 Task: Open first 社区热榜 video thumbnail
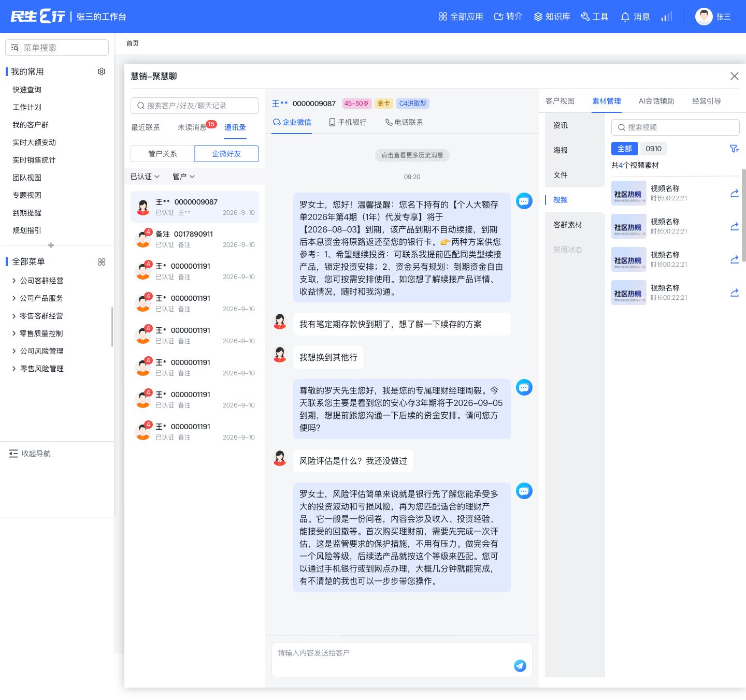coord(629,193)
